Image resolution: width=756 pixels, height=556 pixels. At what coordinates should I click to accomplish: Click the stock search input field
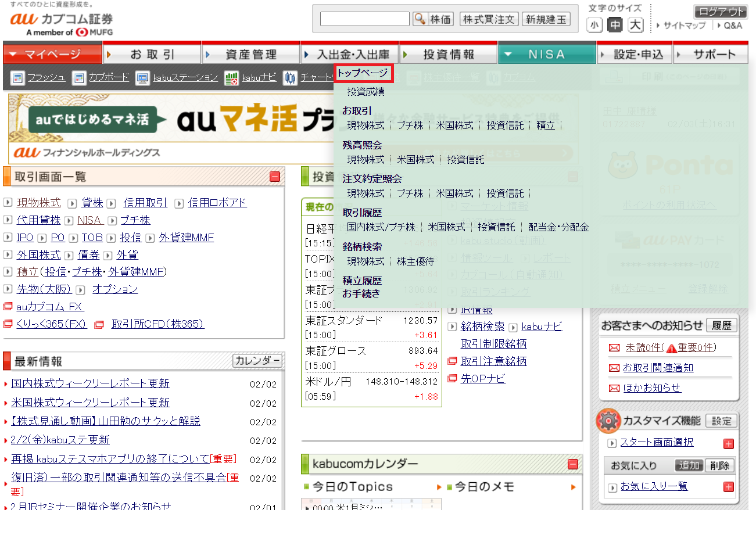pos(365,19)
